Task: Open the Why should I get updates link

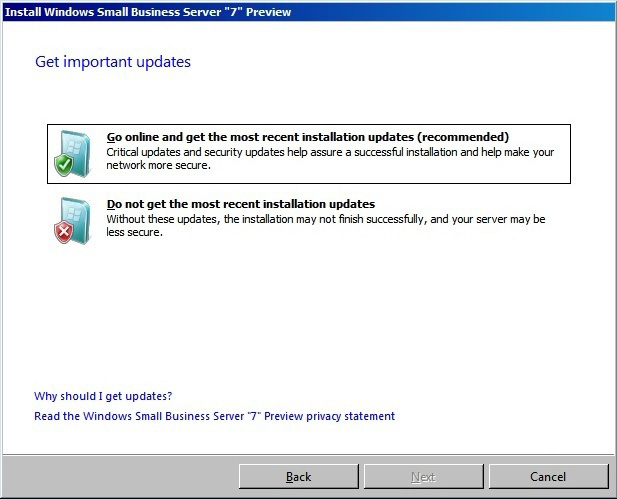Action: [x=103, y=396]
